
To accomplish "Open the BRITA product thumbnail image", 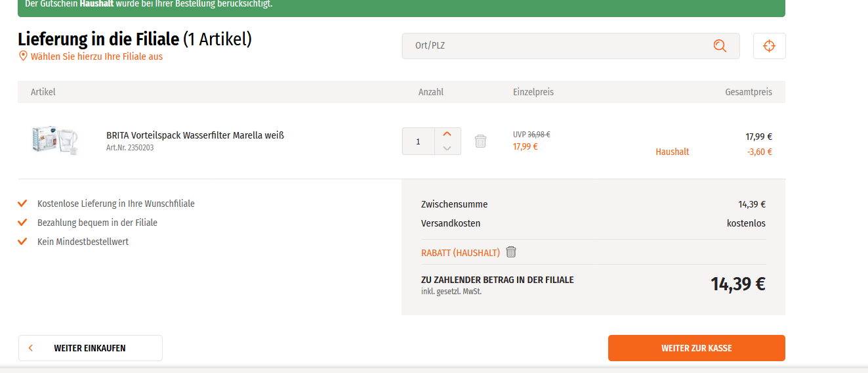I will tap(54, 140).
